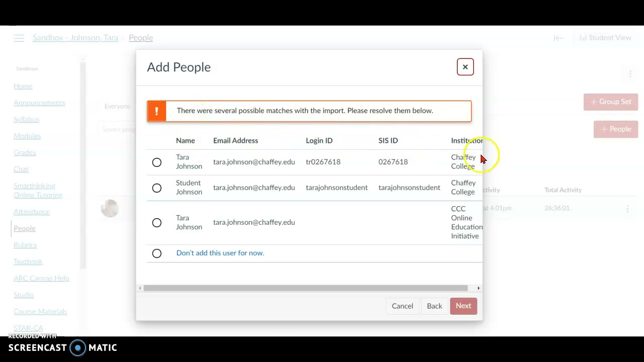Click the scrollbar left arrow
The height and width of the screenshot is (362, 644).
[140, 288]
